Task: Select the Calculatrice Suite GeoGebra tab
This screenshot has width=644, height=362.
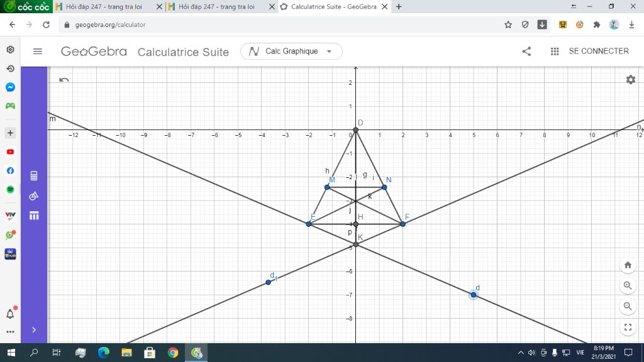Action: tap(333, 6)
